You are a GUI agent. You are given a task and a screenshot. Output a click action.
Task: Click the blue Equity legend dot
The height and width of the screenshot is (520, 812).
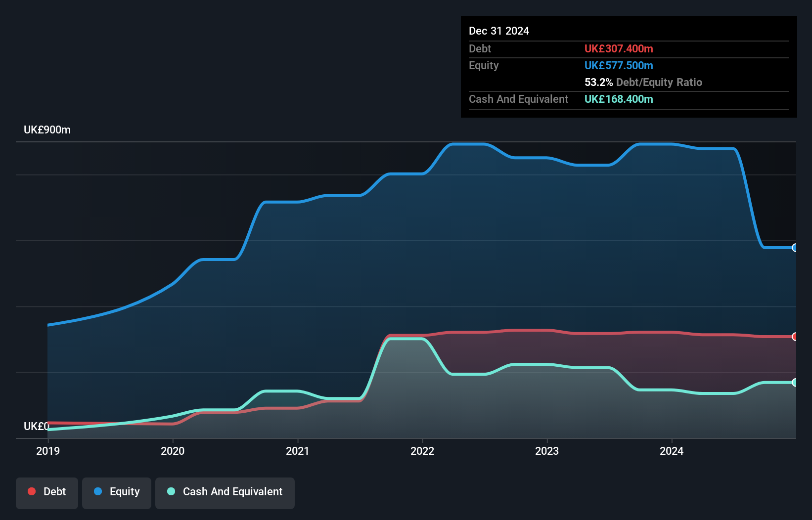pos(98,491)
